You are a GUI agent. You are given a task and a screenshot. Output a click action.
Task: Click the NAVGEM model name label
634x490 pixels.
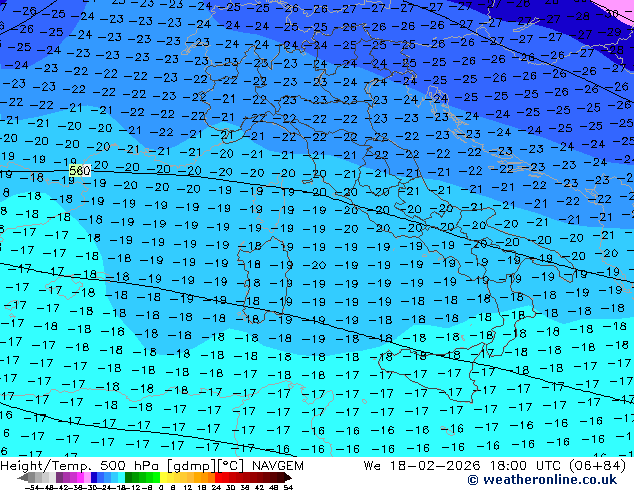[278, 466]
